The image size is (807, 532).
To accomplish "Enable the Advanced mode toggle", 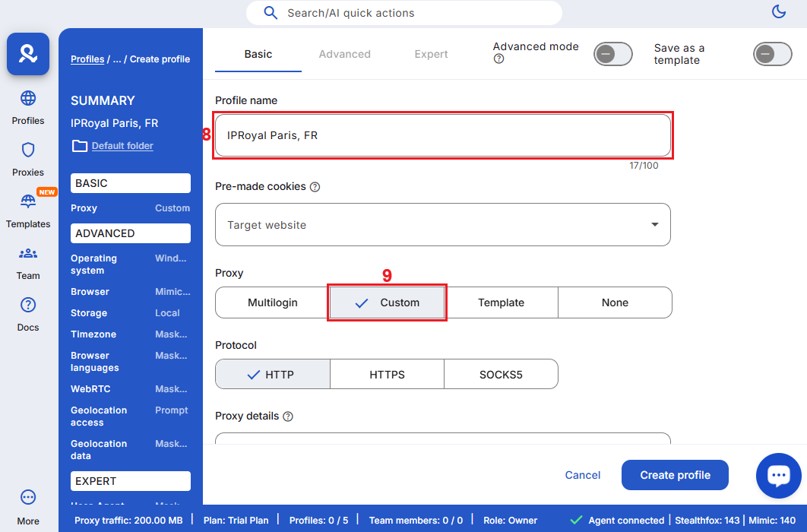I will coord(613,54).
